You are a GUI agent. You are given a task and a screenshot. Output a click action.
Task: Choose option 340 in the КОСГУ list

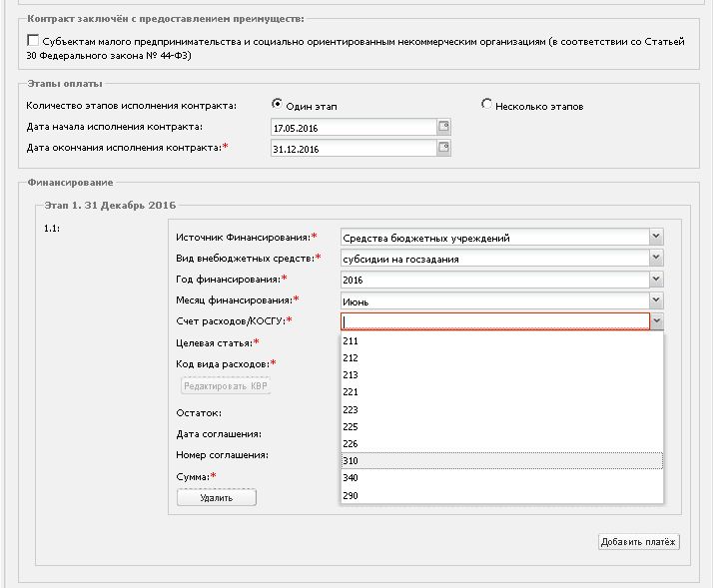point(502,478)
